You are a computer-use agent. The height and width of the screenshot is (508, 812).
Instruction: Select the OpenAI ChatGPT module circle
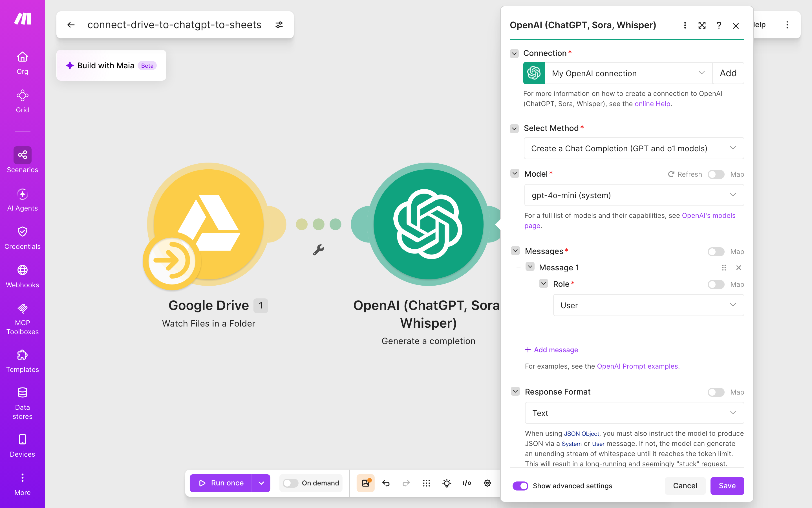[x=428, y=224]
